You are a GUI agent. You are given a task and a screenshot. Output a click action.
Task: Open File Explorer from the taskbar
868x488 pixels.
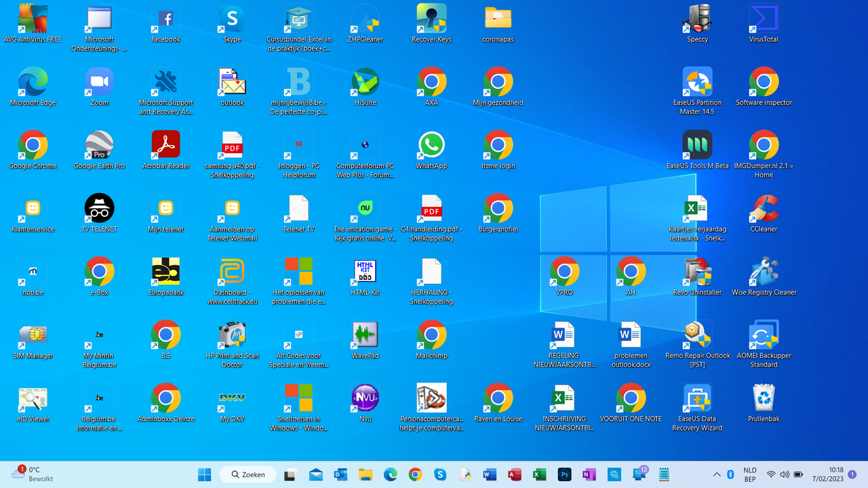tap(366, 474)
